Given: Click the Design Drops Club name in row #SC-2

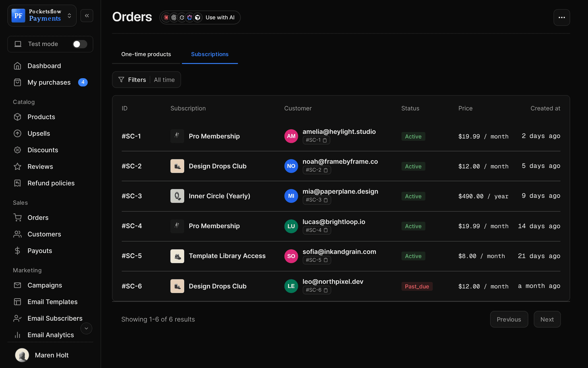Looking at the screenshot, I should tap(218, 166).
